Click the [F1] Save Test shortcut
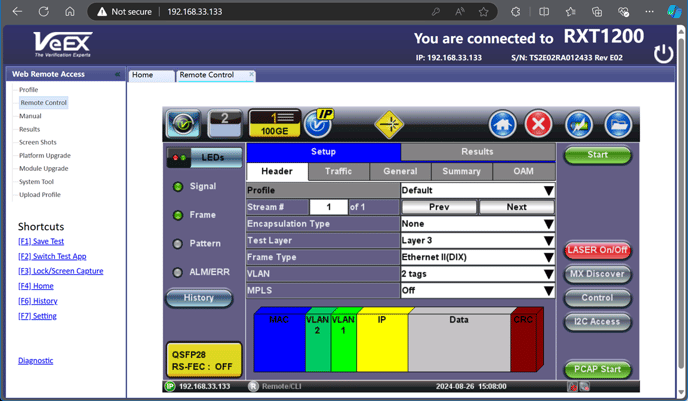This screenshot has width=688, height=401. (x=41, y=242)
